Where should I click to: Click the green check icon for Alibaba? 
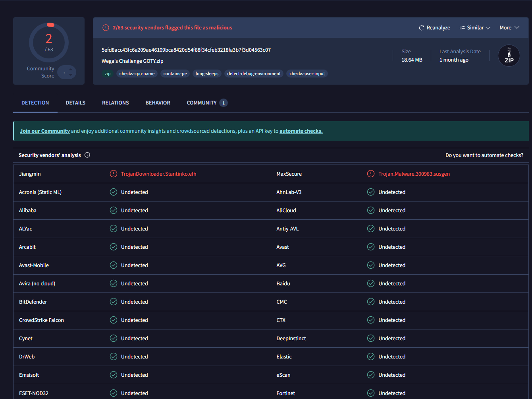coord(114,210)
